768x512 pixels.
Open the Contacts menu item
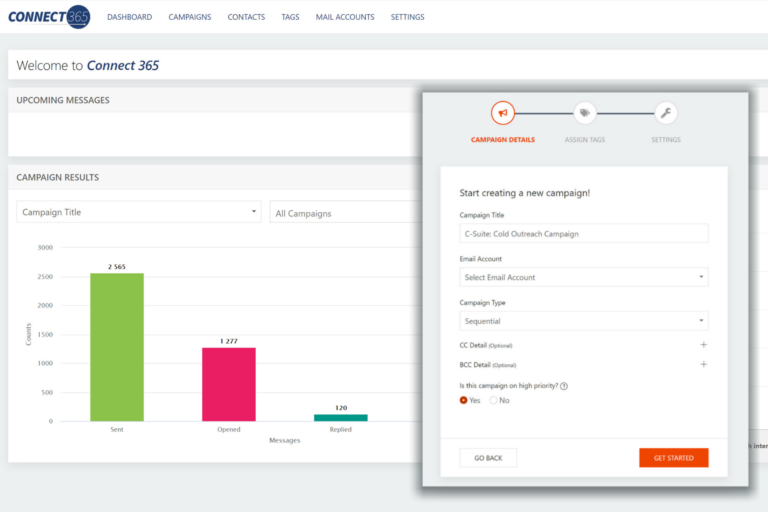click(x=246, y=17)
